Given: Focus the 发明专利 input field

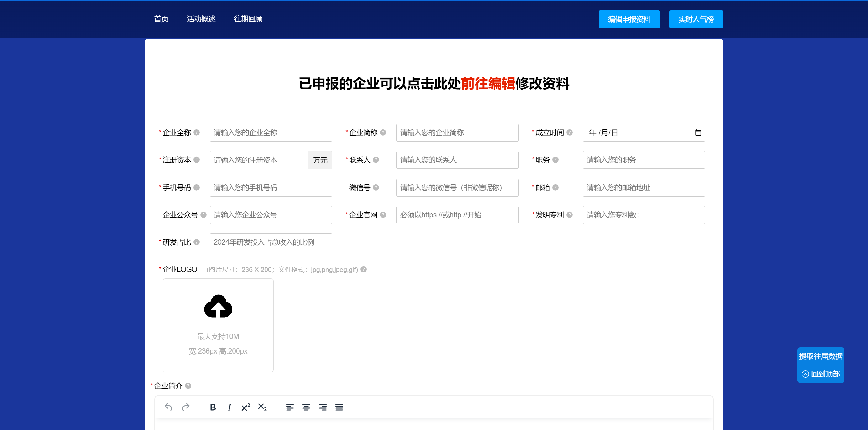Looking at the screenshot, I should (x=644, y=215).
